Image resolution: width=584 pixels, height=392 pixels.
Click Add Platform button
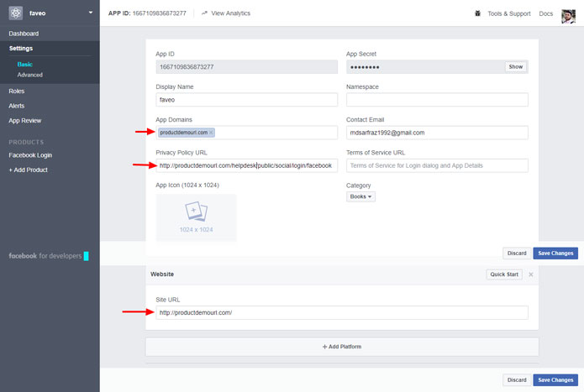342,347
